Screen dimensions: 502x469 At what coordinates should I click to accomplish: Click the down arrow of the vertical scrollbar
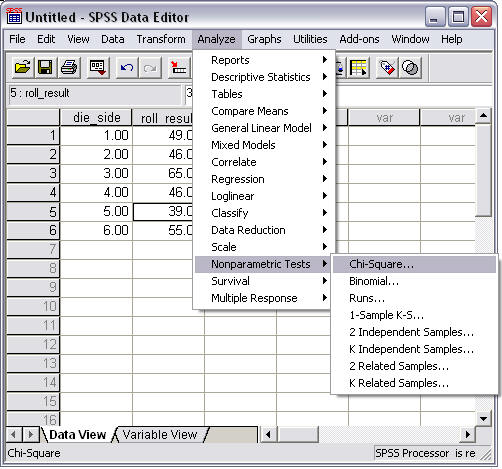click(483, 419)
